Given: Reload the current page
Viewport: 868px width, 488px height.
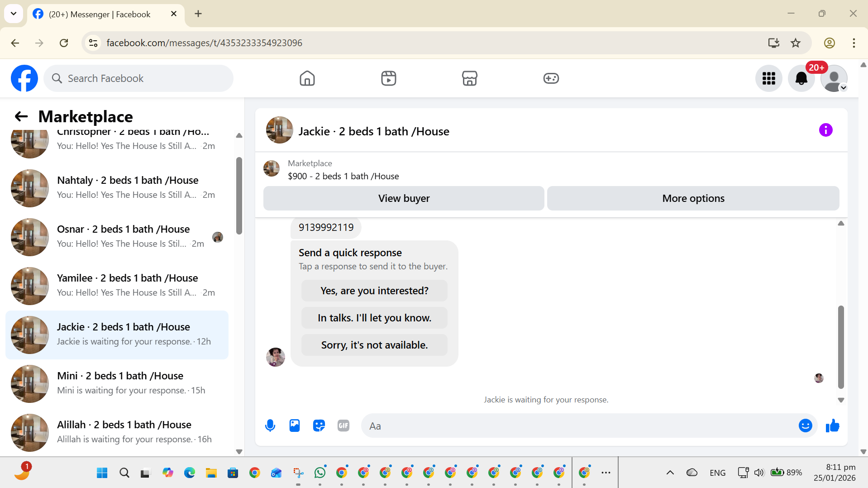Looking at the screenshot, I should tap(64, 43).
